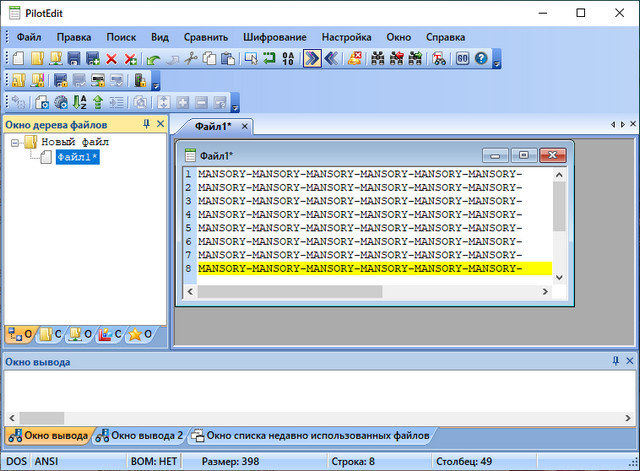640x471 pixels.
Task: Click the red X close file icon
Action: point(111,59)
